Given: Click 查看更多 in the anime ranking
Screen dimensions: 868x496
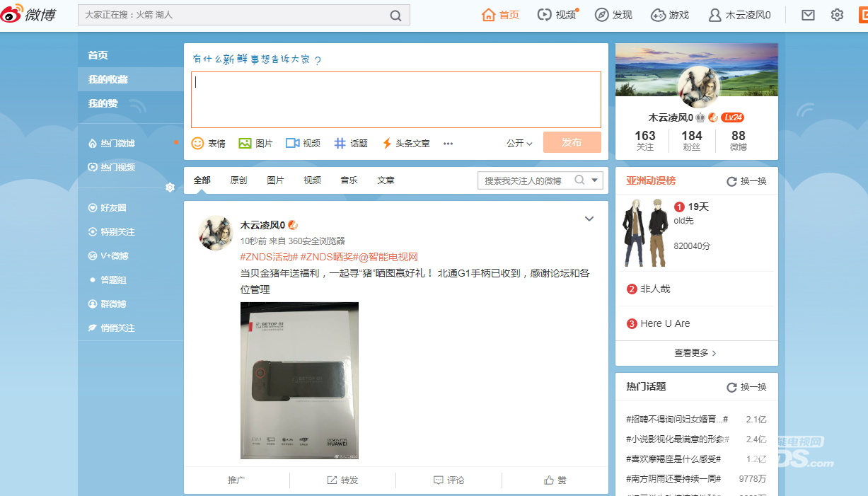Looking at the screenshot, I should pyautogui.click(x=695, y=352).
